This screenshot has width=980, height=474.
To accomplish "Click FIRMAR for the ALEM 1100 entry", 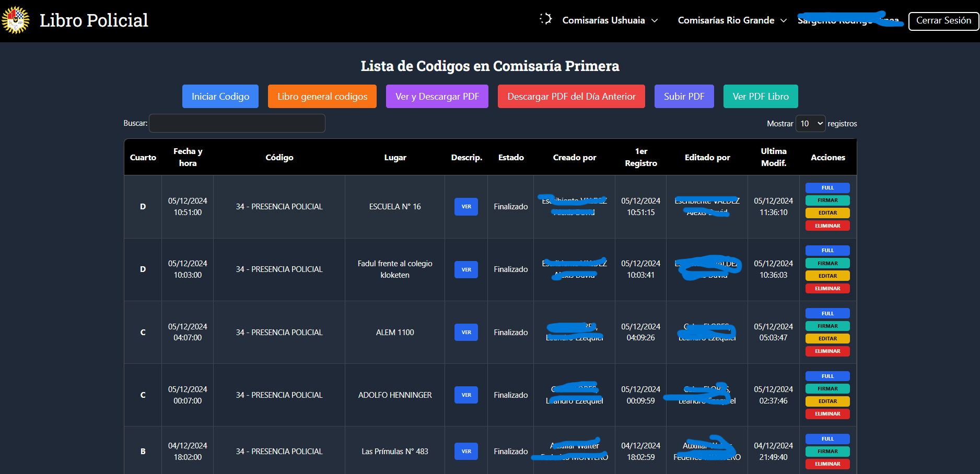I will (827, 326).
